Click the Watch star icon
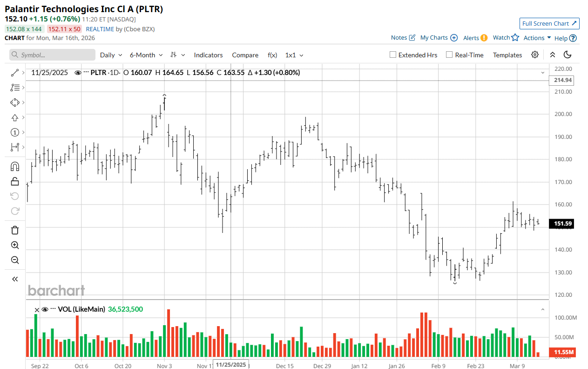Viewport: 588px width, 369px height. coord(515,38)
